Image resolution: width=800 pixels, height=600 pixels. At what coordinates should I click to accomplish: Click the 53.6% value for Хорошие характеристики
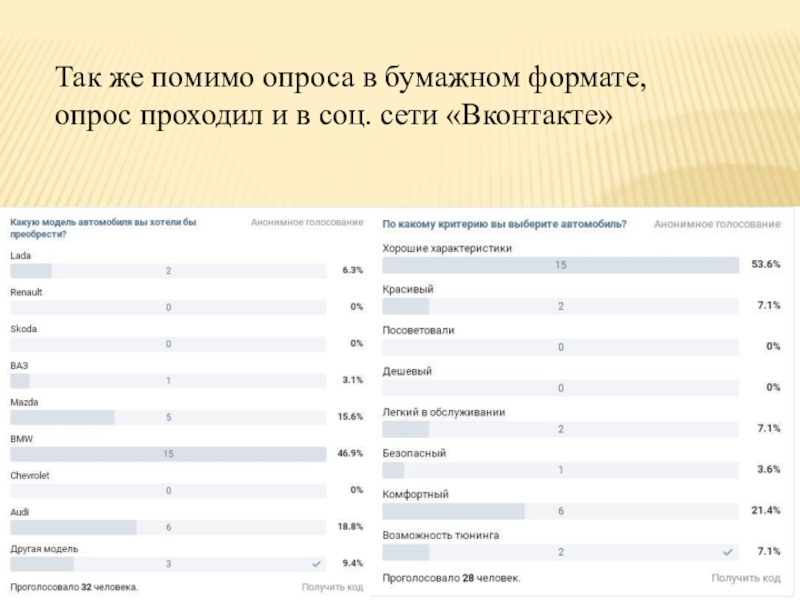[766, 264]
